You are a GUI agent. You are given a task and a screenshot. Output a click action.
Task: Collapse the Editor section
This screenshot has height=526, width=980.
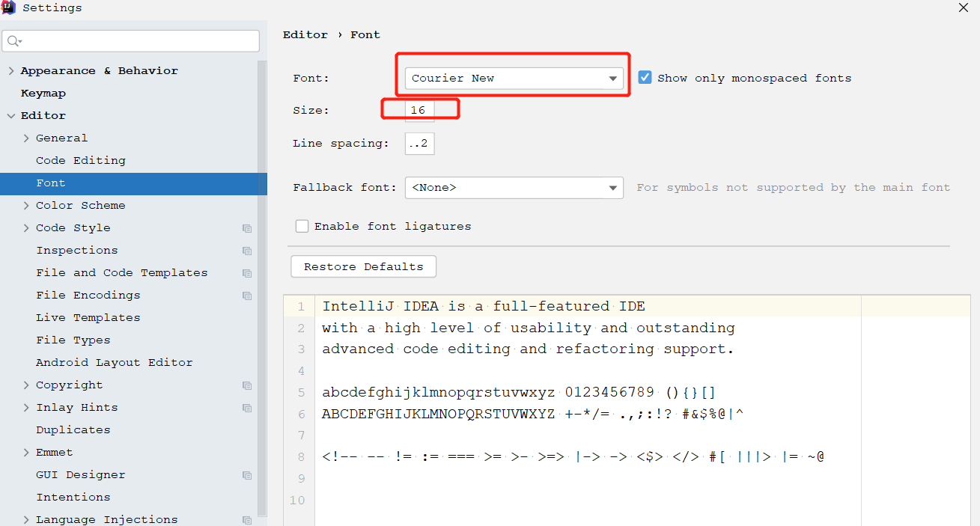coord(10,116)
